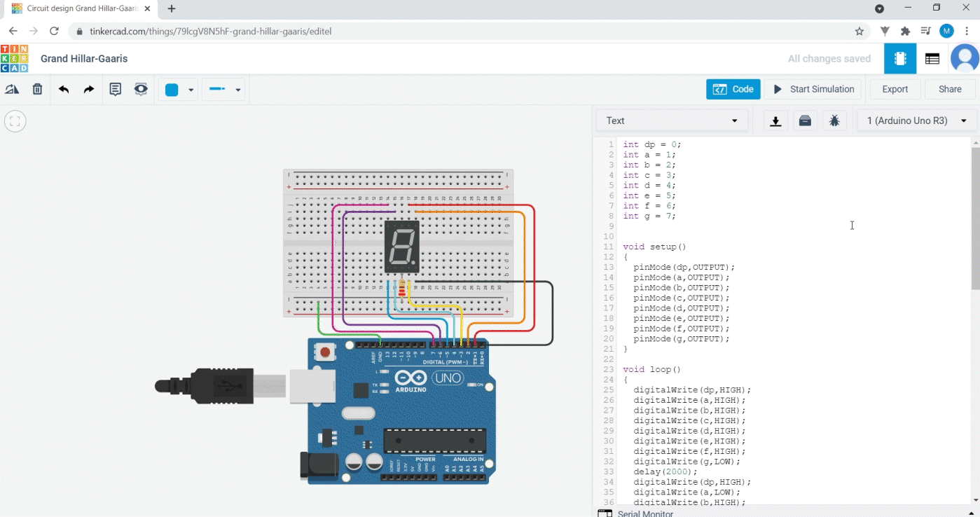980x517 pixels.
Task: Bookmark this page with the star
Action: tap(860, 32)
